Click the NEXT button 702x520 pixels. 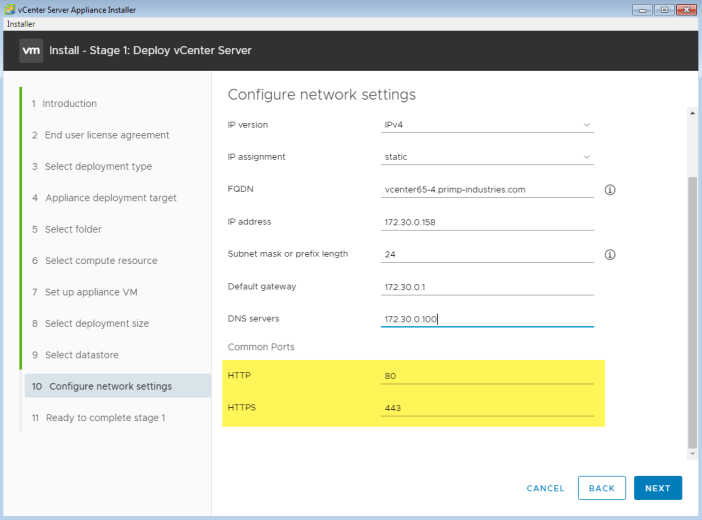pos(658,488)
